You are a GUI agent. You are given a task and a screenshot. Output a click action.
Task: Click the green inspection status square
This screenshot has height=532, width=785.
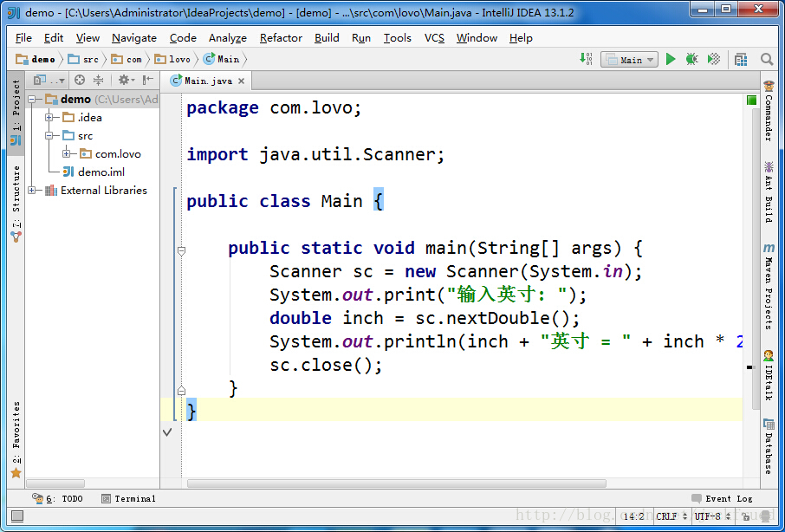[x=751, y=101]
